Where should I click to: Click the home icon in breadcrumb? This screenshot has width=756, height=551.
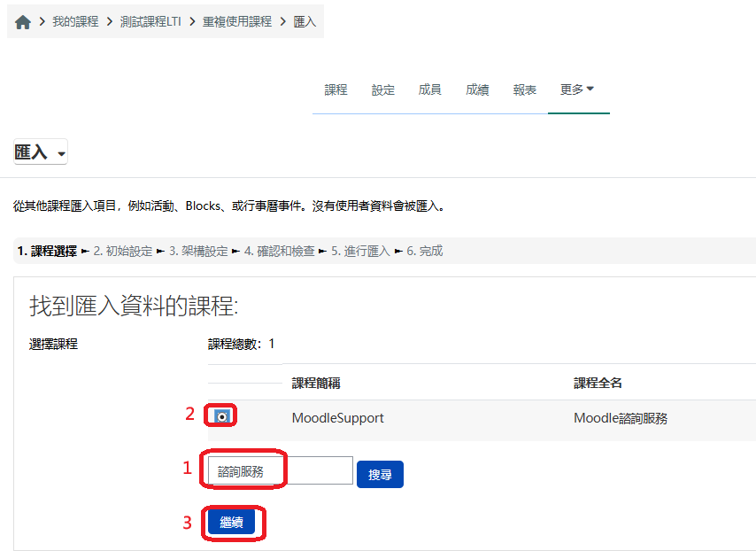(x=23, y=22)
